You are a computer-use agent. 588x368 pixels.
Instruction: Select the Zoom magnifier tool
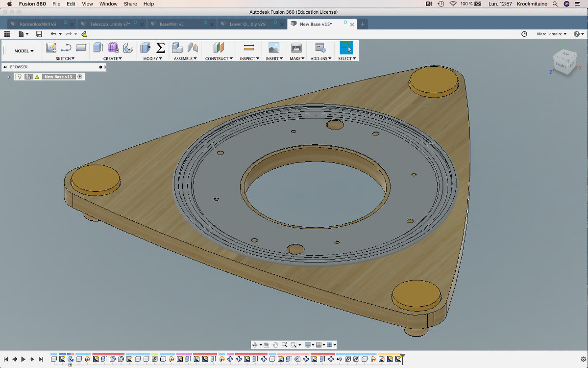pos(284,345)
